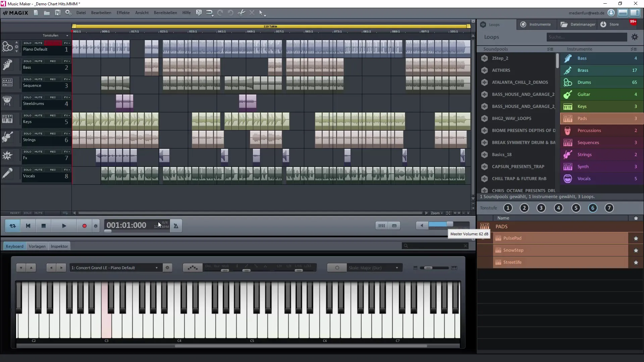Open the Zoom dropdown
644x362 pixels.
click(x=437, y=213)
